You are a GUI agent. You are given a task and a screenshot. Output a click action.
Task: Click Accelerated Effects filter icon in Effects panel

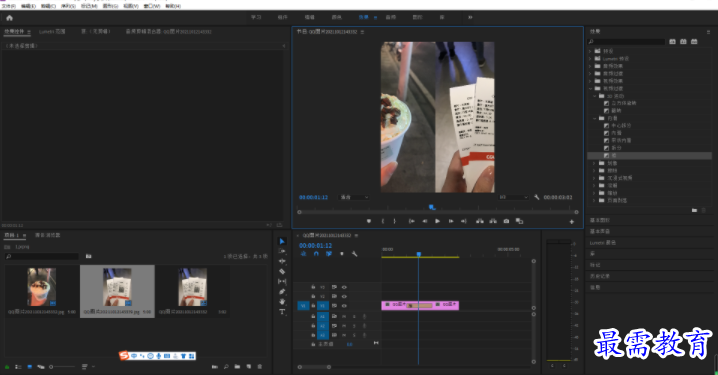(672, 42)
